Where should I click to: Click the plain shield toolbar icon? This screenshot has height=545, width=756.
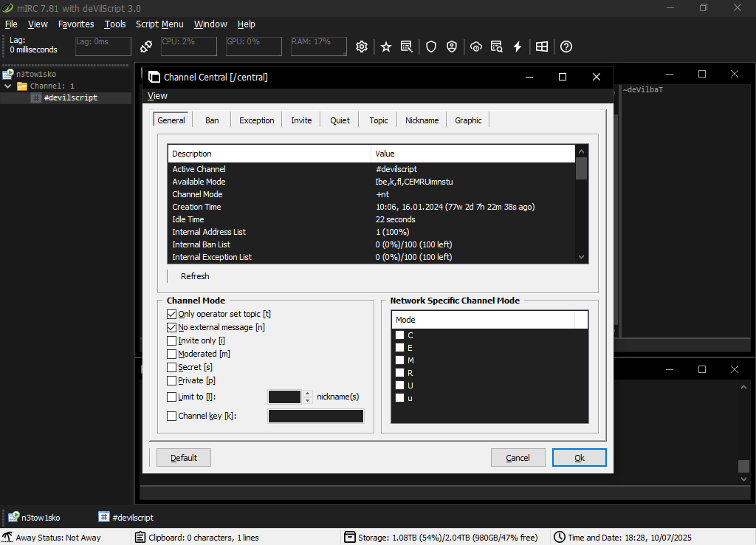pyautogui.click(x=431, y=47)
